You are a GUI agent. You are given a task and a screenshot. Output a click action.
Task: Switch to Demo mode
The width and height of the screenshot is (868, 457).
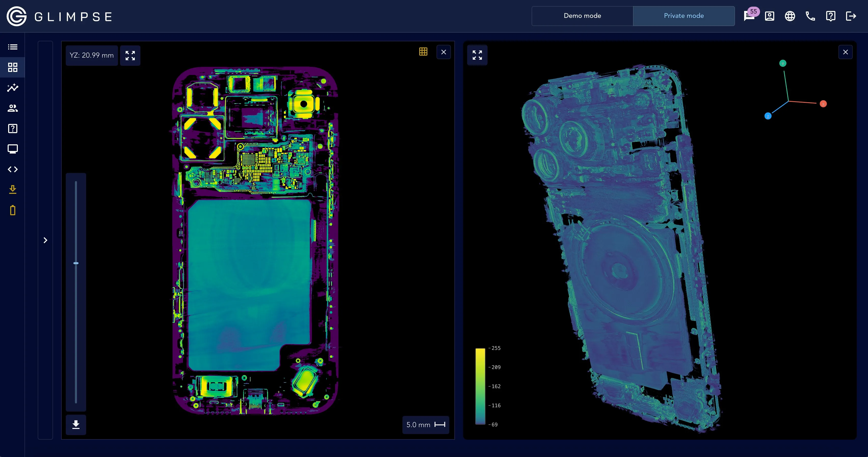click(x=582, y=16)
